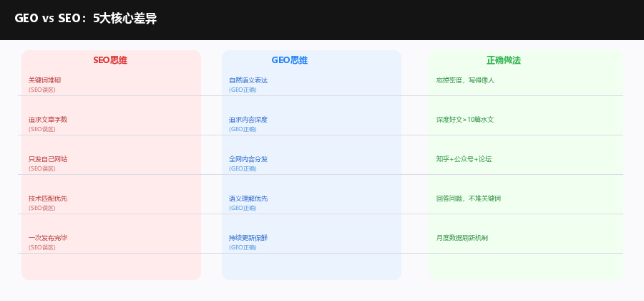Click "(SEO误区)" label under 技术匹配优先

[x=42, y=208]
